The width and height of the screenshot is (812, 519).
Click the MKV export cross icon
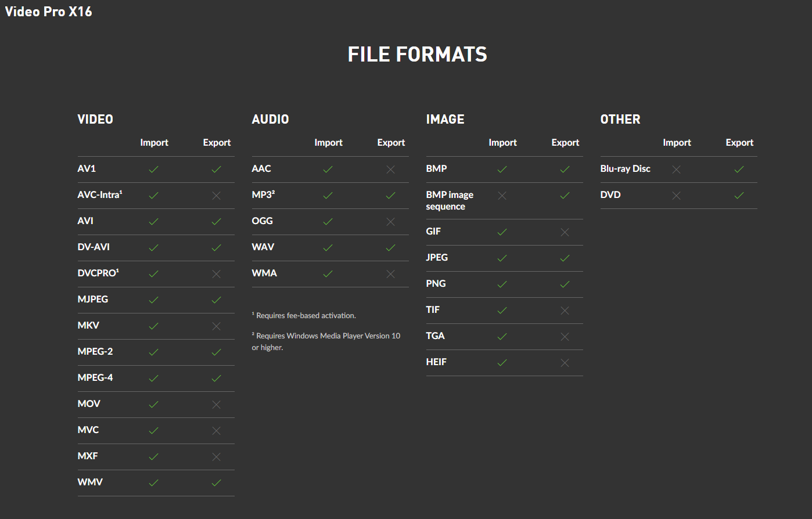coord(216,326)
